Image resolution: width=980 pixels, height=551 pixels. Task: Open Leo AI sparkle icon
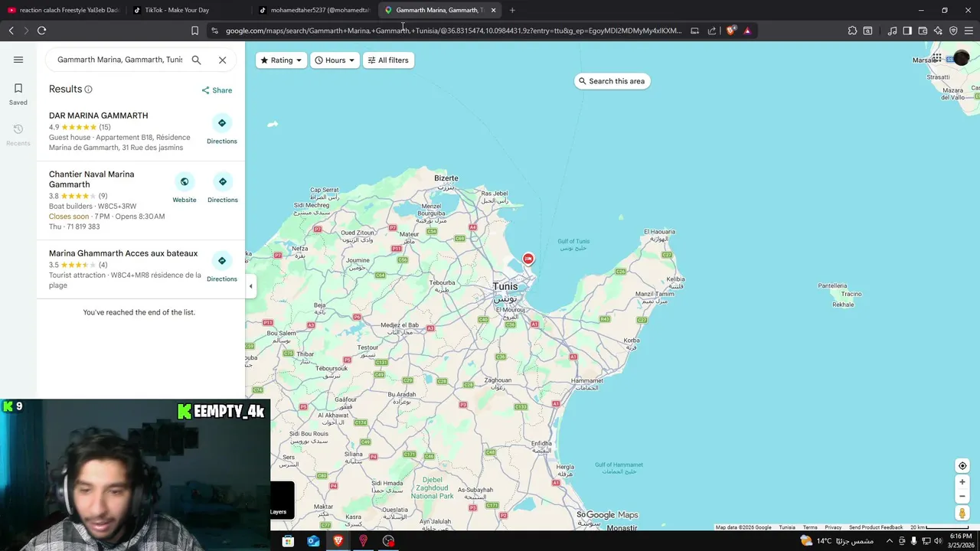(938, 31)
